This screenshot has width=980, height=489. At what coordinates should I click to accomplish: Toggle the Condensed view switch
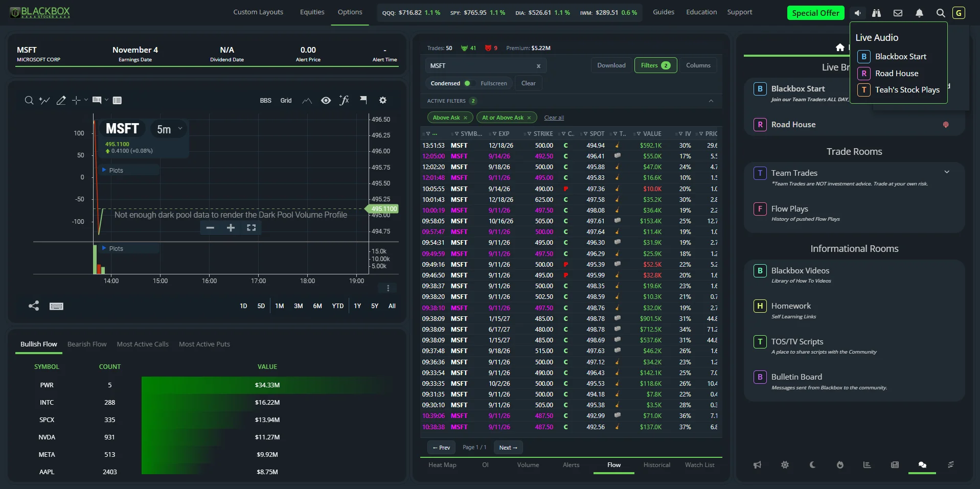pyautogui.click(x=467, y=83)
